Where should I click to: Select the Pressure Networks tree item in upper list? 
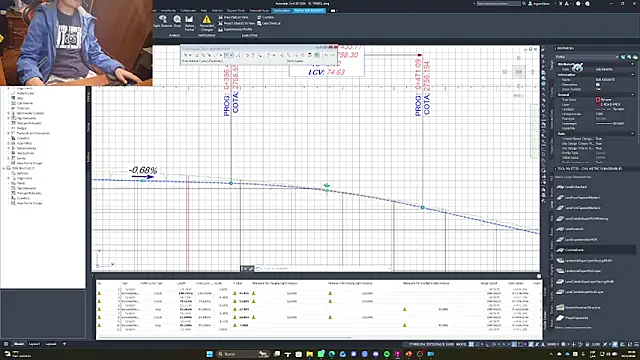pyautogui.click(x=29, y=123)
